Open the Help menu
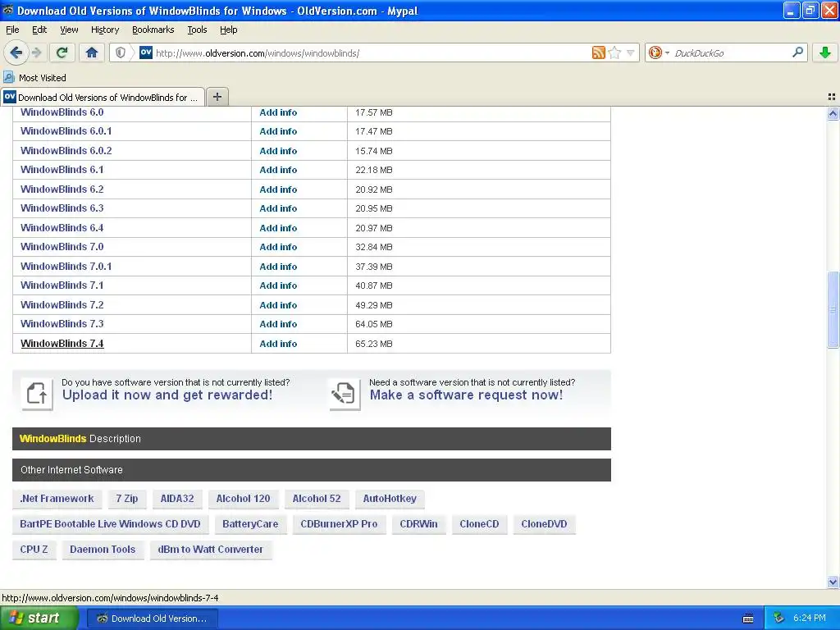The height and width of the screenshot is (630, 840). (229, 30)
